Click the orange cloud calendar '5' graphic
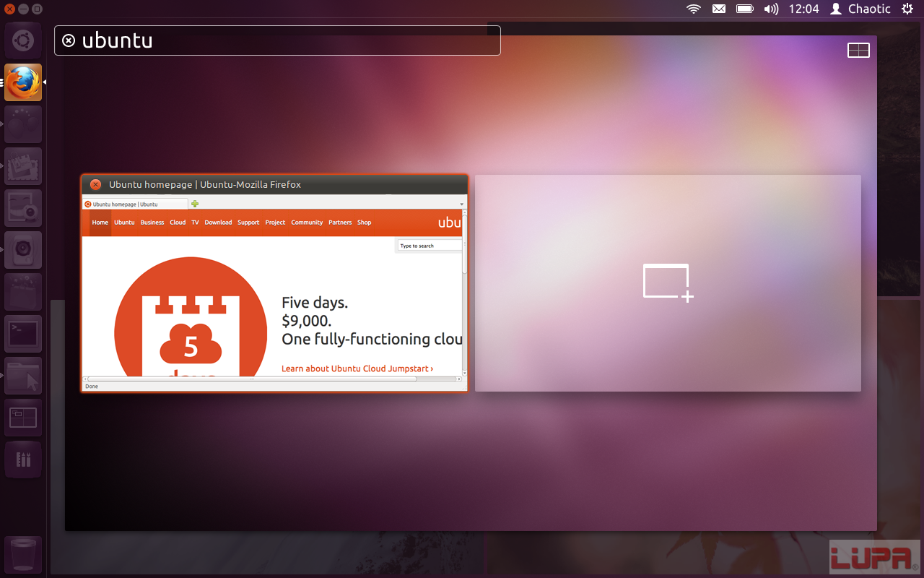 coord(191,316)
